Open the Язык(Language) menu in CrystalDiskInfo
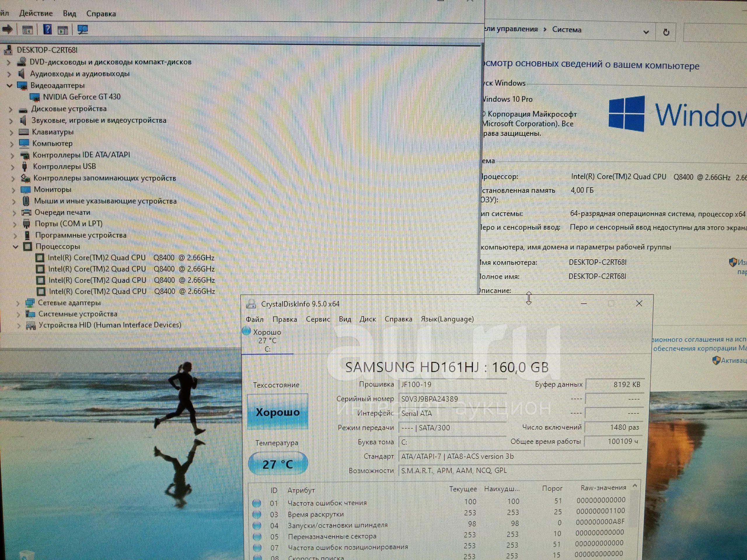Viewport: 747px width, 560px height. (x=447, y=319)
